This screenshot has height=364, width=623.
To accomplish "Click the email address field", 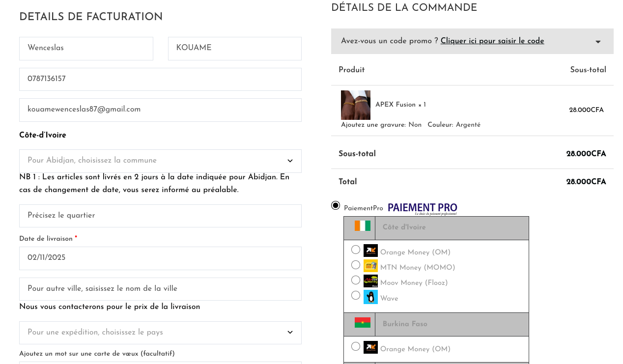I will pos(160,110).
